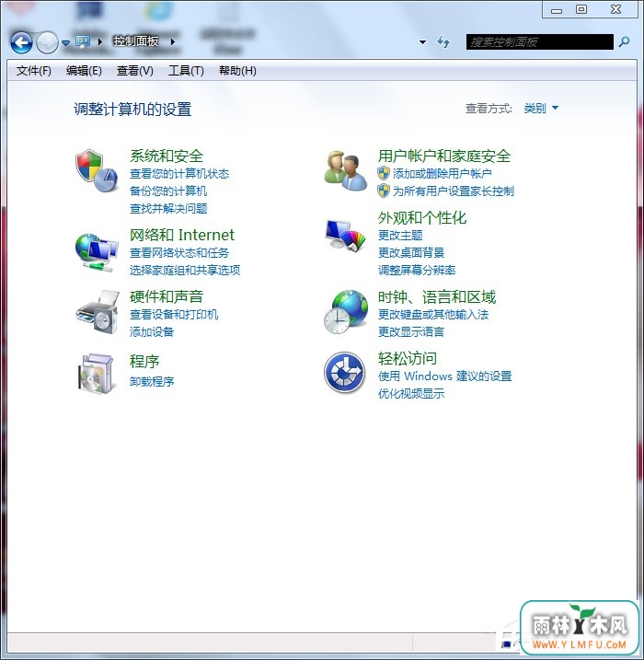Click the control panel icon in address bar
The width and height of the screenshot is (644, 660).
coord(83,41)
